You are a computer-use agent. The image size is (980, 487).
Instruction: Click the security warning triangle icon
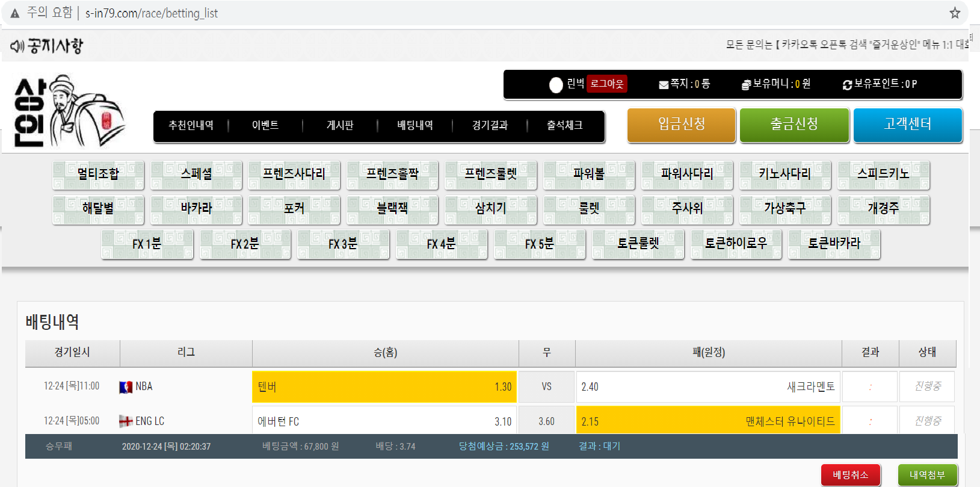[x=15, y=13]
